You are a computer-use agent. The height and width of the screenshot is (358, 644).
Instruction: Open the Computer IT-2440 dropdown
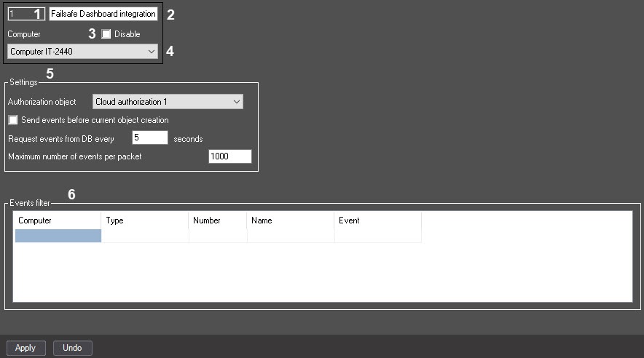82,52
